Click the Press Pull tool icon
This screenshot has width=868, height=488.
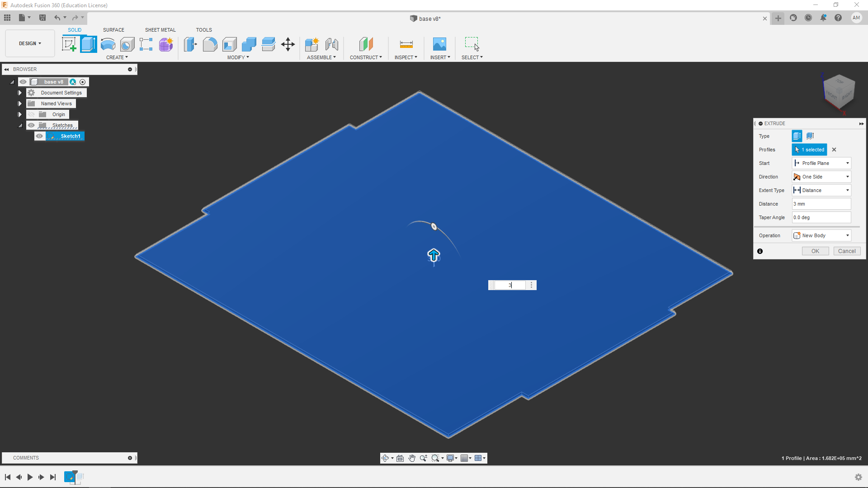[190, 44]
